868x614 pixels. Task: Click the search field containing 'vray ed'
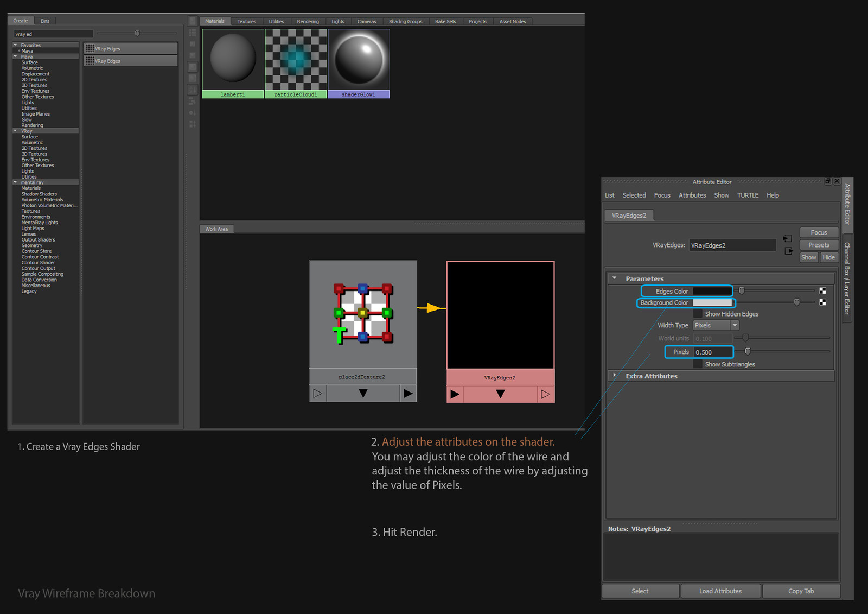click(53, 34)
